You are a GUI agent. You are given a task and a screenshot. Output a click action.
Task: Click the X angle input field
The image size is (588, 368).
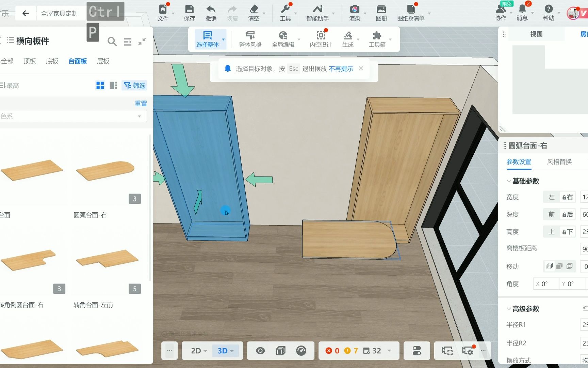[546, 284]
